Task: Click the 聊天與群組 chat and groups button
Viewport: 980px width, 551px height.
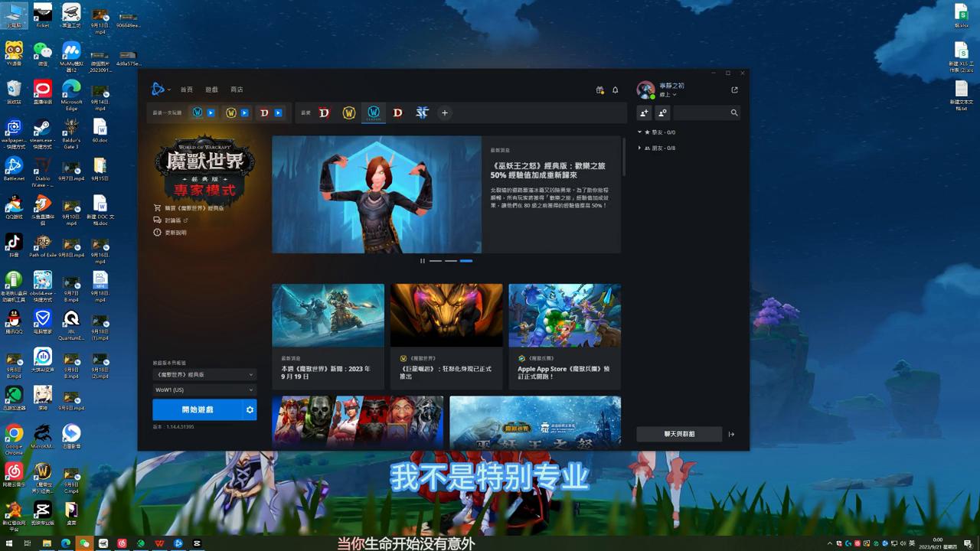Action: pos(679,434)
